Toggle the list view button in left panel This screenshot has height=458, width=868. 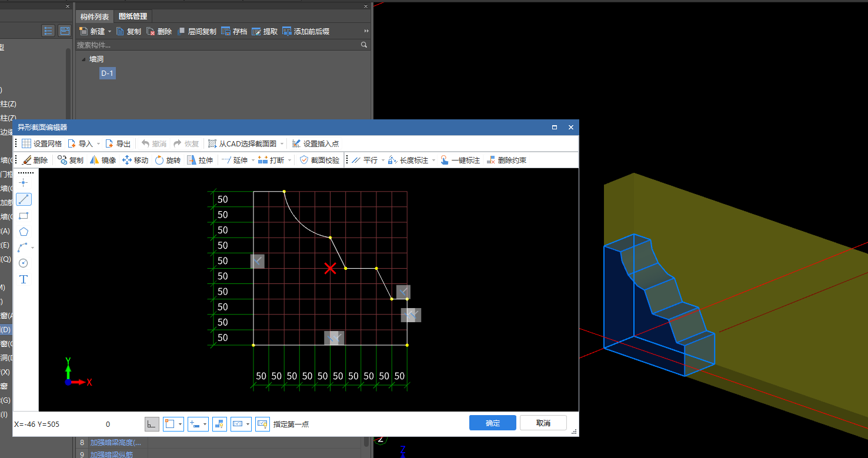point(48,31)
